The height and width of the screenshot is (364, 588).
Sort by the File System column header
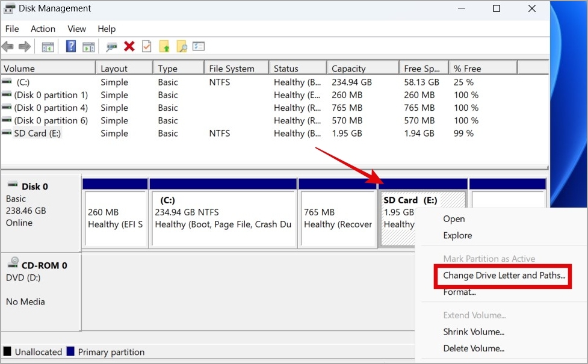pyautogui.click(x=237, y=68)
